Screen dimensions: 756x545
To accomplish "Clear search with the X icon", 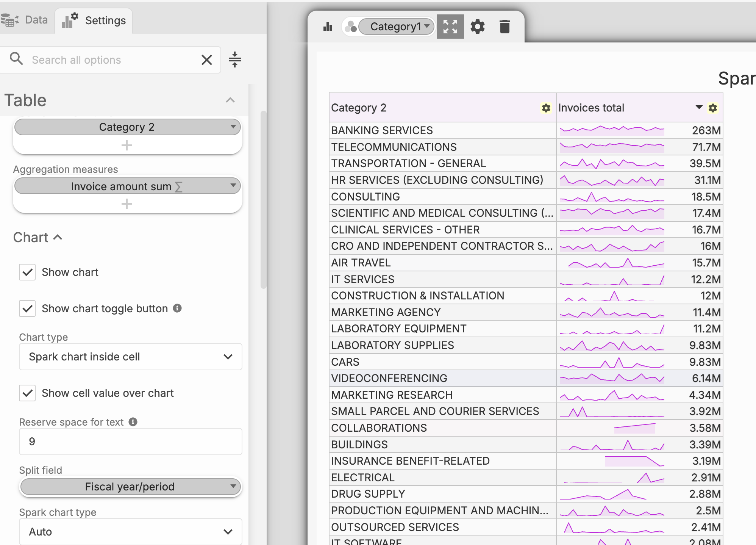I will [206, 60].
